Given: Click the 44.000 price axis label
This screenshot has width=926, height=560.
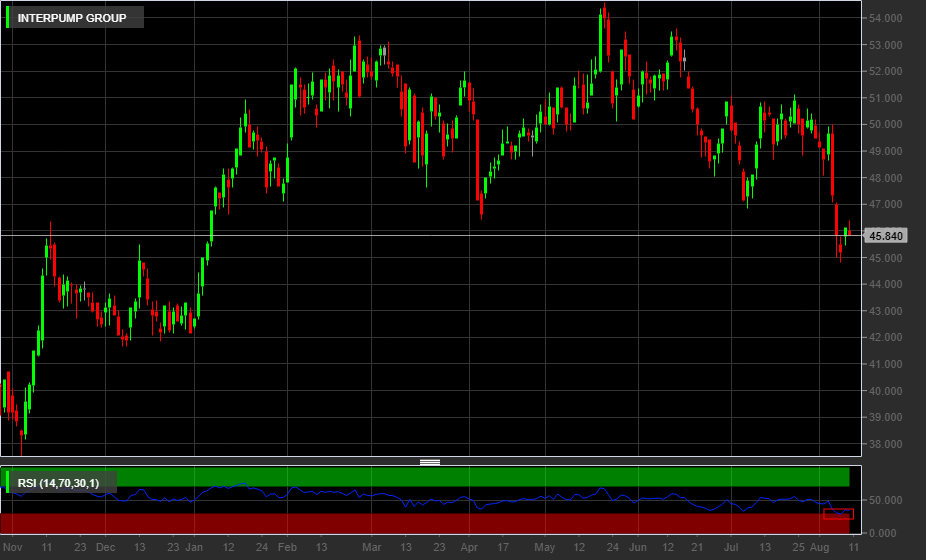Looking at the screenshot, I should [885, 284].
